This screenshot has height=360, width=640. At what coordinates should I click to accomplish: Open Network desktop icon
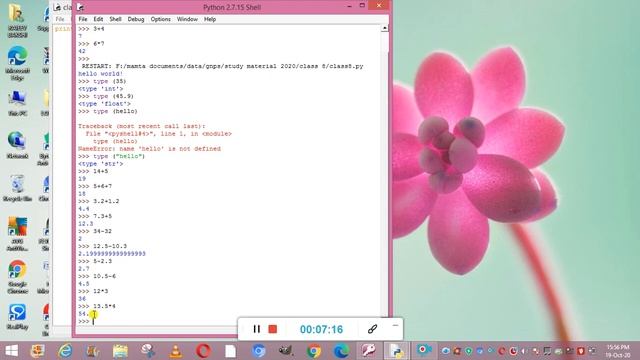[x=17, y=145]
